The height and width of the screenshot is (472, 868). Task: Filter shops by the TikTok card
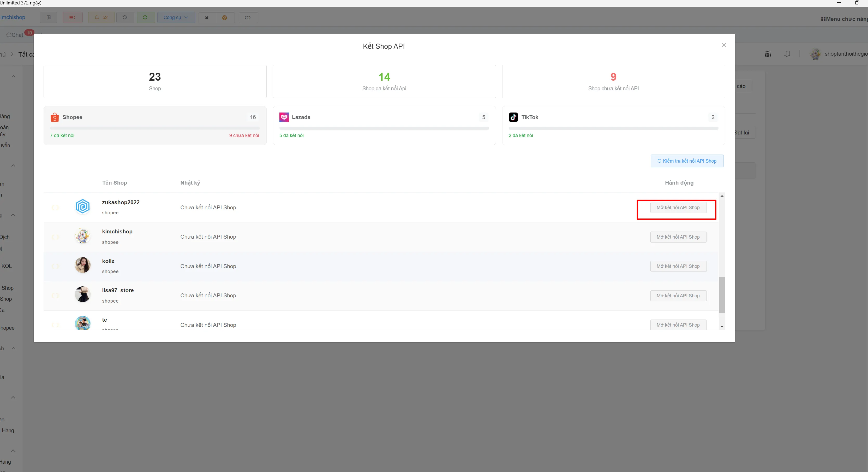coord(614,125)
